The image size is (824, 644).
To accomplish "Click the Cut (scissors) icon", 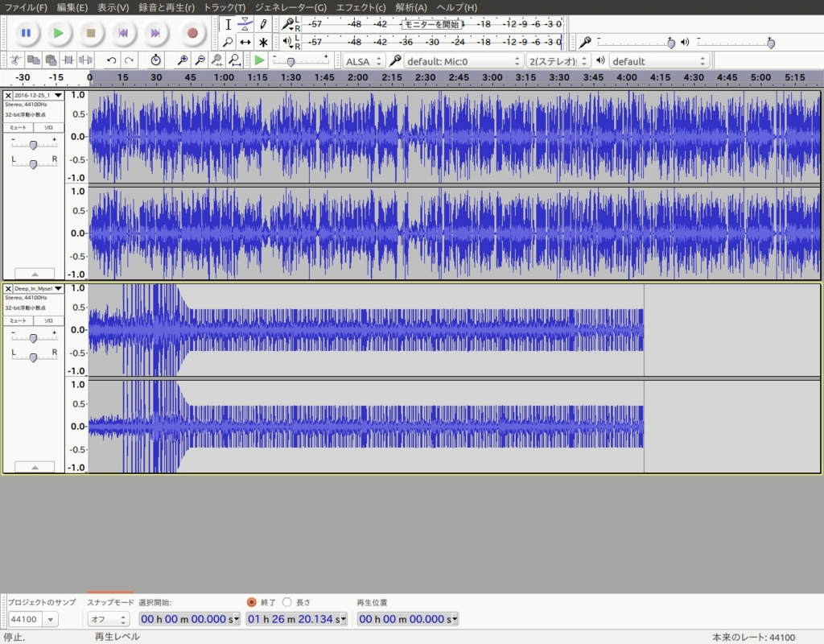I will [16, 60].
